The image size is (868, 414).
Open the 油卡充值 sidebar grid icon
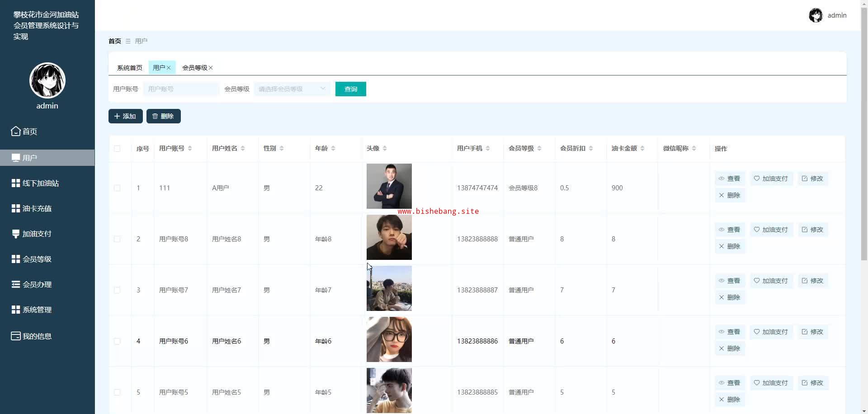coord(16,208)
